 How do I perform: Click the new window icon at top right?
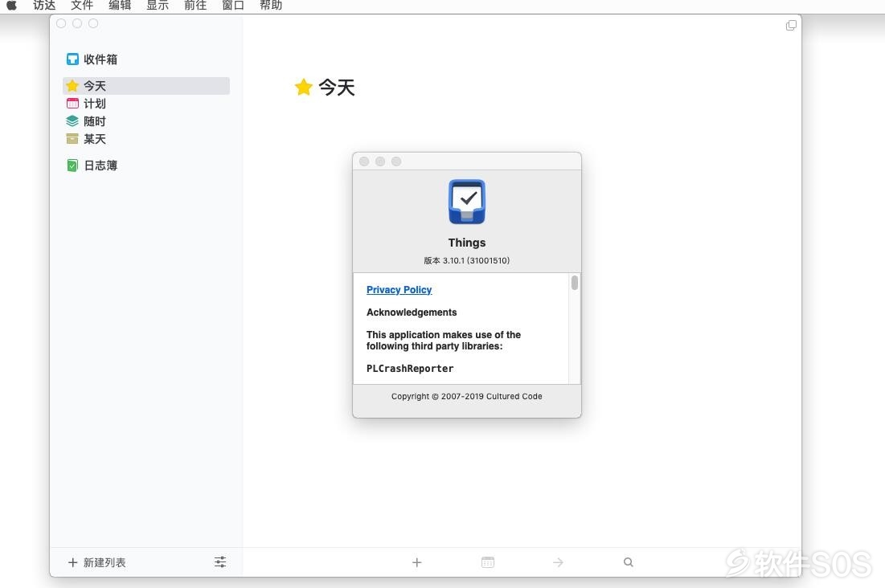[x=791, y=26]
